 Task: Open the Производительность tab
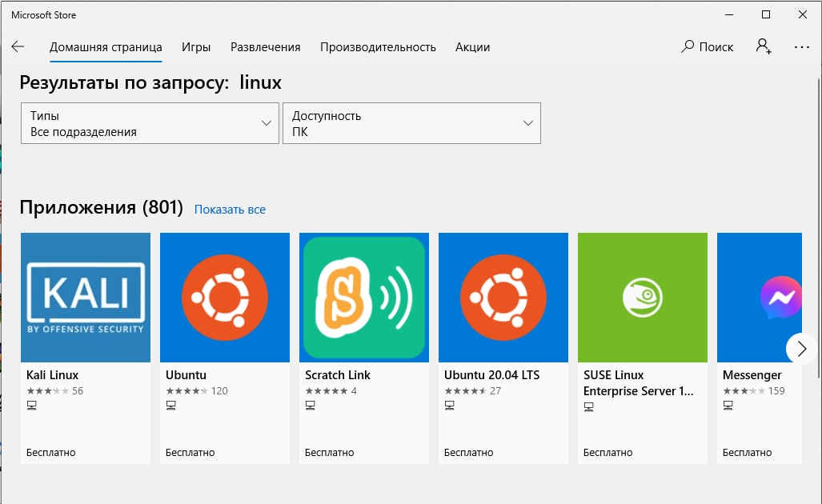tap(378, 47)
